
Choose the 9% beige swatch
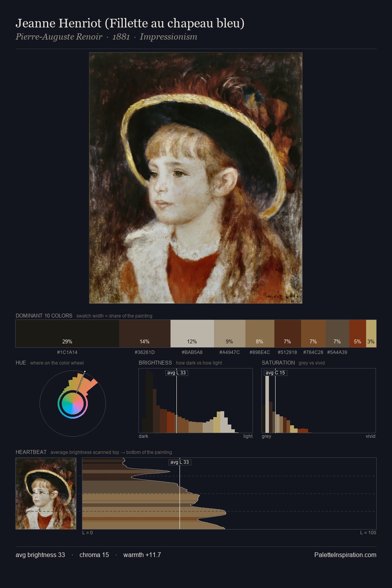[230, 334]
